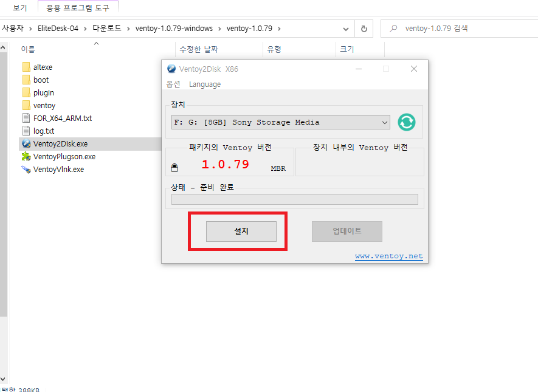The height and width of the screenshot is (392, 538).
Task: Click the FOR_X64_ARM.txt file icon
Action: tap(26, 119)
